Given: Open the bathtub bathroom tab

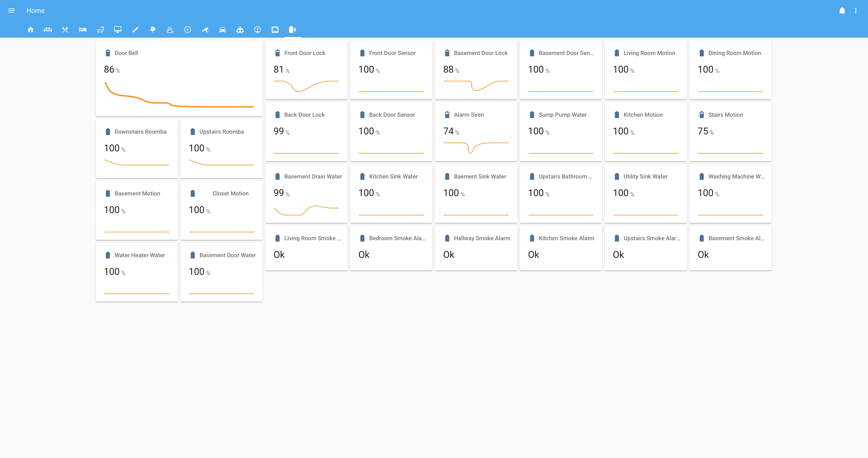Looking at the screenshot, I should point(100,30).
